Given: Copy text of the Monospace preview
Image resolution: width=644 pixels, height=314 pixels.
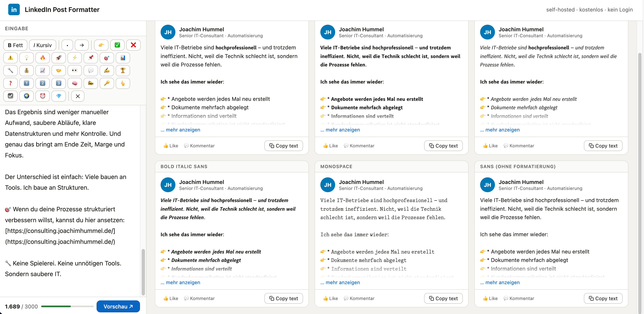Looking at the screenshot, I should 443,298.
